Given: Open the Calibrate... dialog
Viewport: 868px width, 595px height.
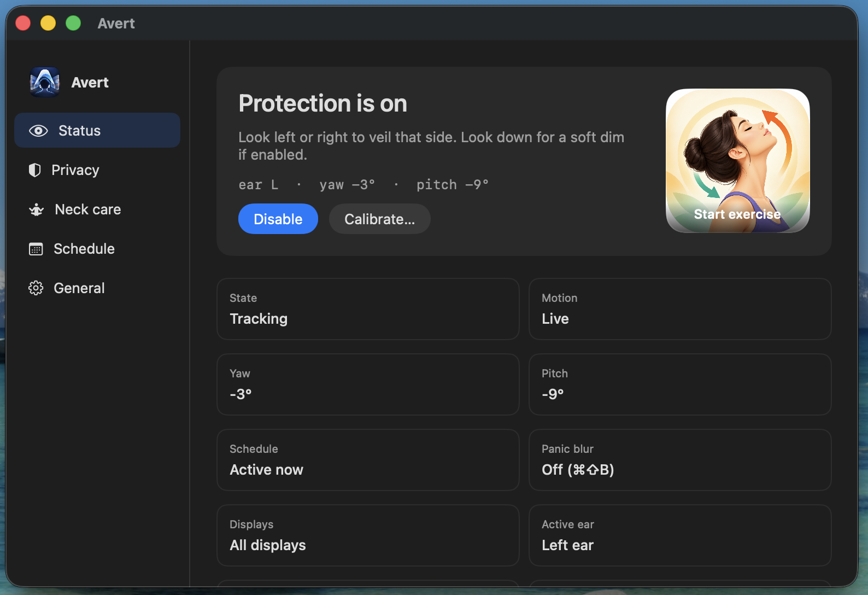Looking at the screenshot, I should click(380, 219).
